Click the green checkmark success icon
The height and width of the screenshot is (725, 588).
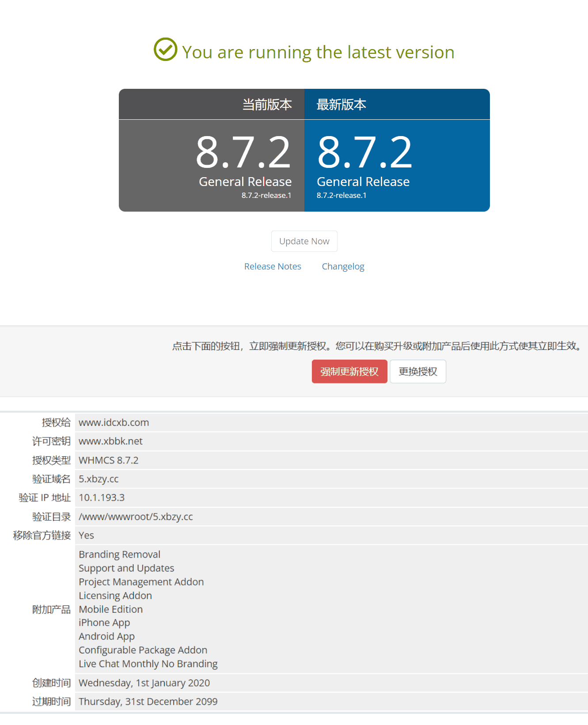tap(165, 49)
